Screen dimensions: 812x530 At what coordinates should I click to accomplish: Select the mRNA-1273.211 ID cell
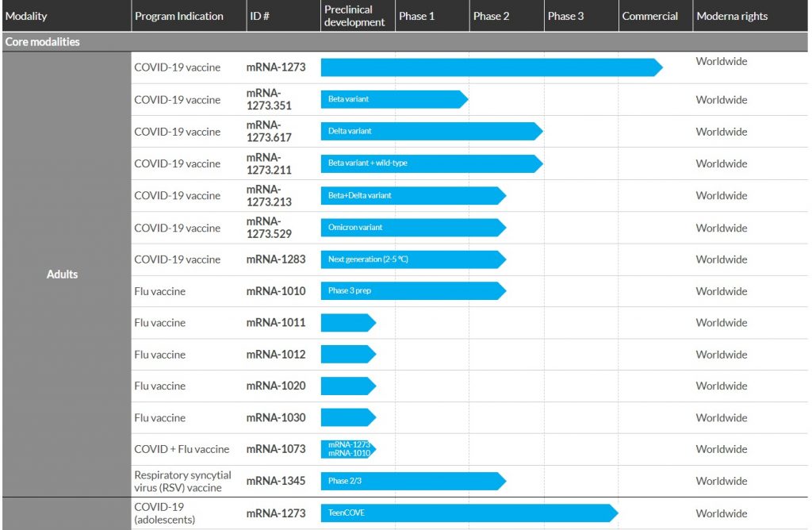(x=269, y=163)
